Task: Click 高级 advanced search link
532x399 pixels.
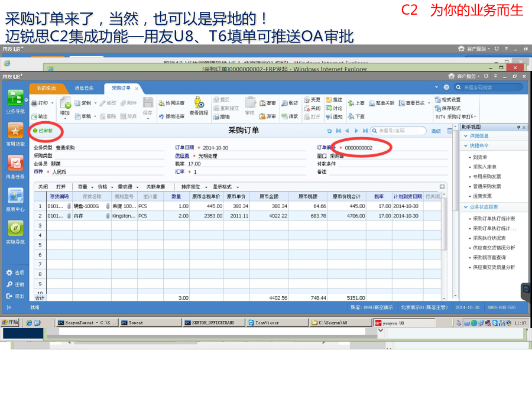Action: point(436,131)
